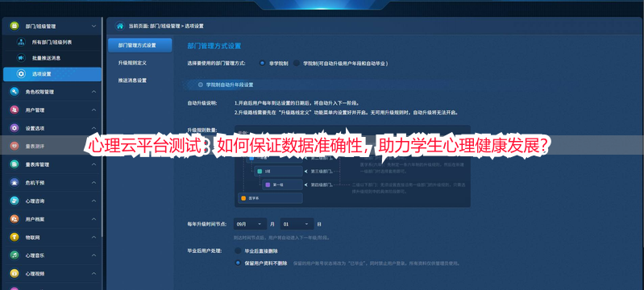Viewport: 644px width, 290px height.
Task: Click the 第三级部门 annotation text
Action: pos(322,171)
